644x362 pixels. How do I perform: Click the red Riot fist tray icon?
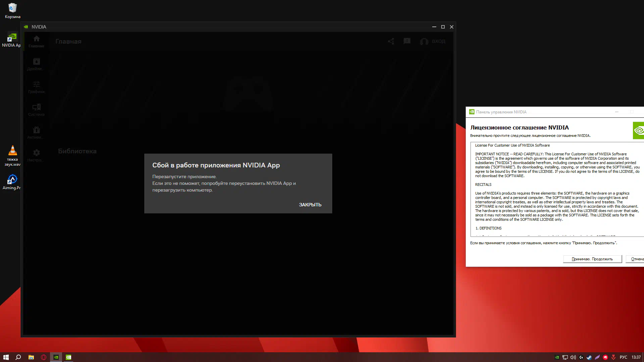[x=605, y=357]
